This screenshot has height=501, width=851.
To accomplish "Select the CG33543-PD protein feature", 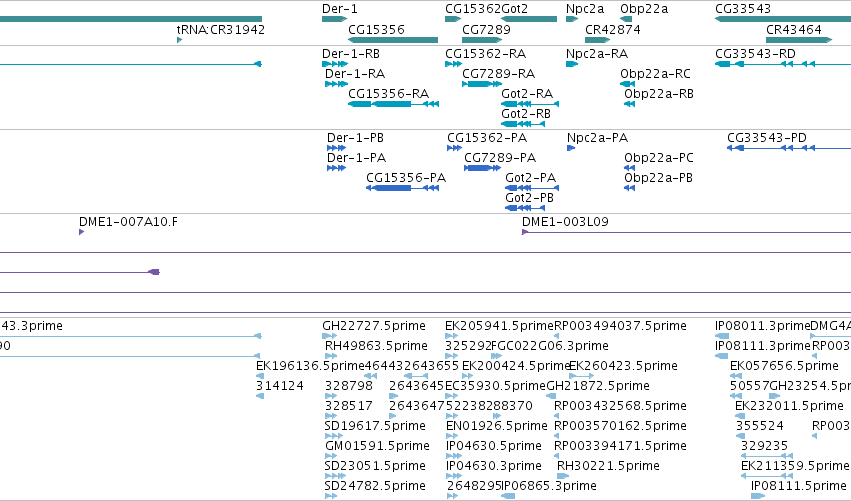I will click(789, 148).
